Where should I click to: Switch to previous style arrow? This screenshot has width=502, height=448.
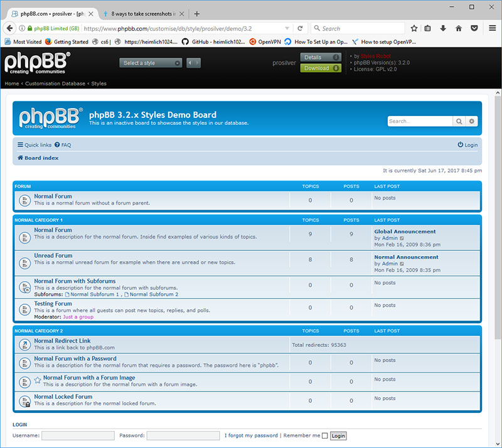click(190, 63)
